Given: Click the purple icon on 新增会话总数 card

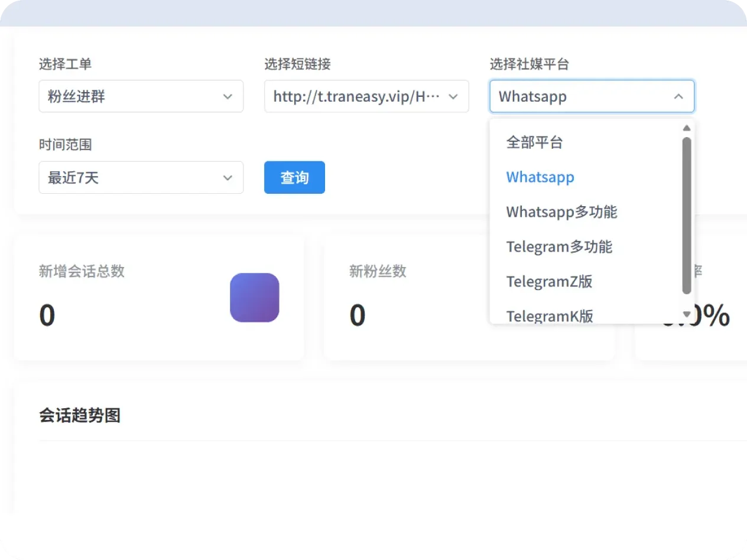Looking at the screenshot, I should coord(254,297).
